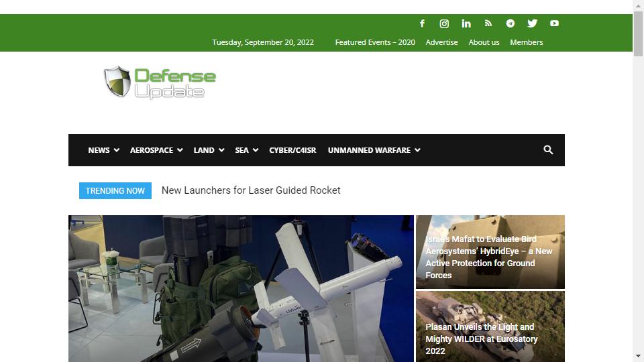The image size is (644, 362).
Task: Click the scrollbar up arrow
Action: pos(638,5)
